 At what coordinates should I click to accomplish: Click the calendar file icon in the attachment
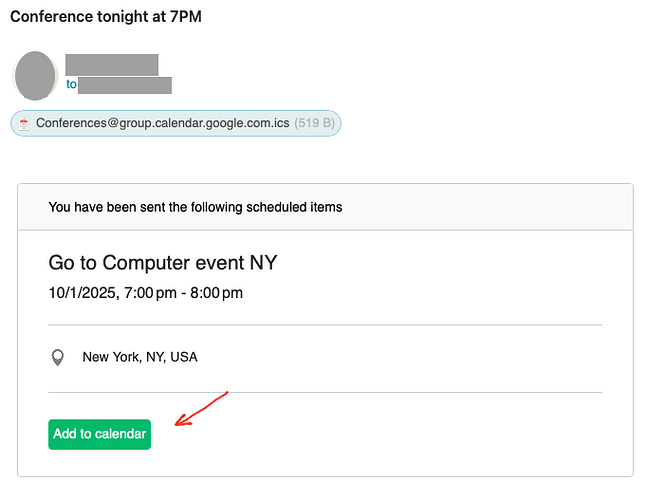click(x=24, y=123)
